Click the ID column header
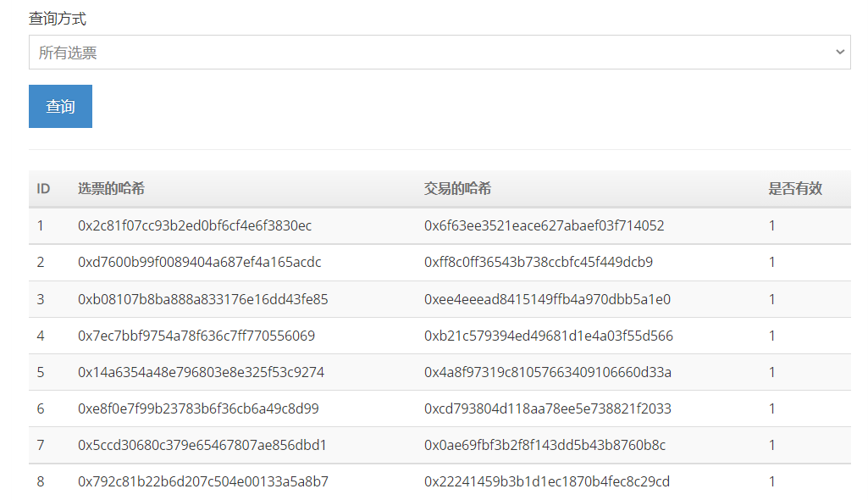Image resolution: width=868 pixels, height=500 pixels. (x=43, y=189)
